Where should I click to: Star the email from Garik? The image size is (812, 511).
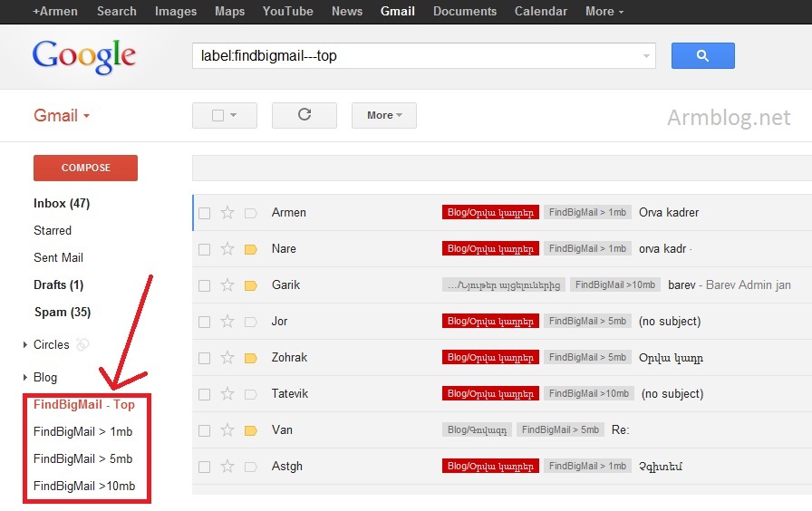(227, 285)
